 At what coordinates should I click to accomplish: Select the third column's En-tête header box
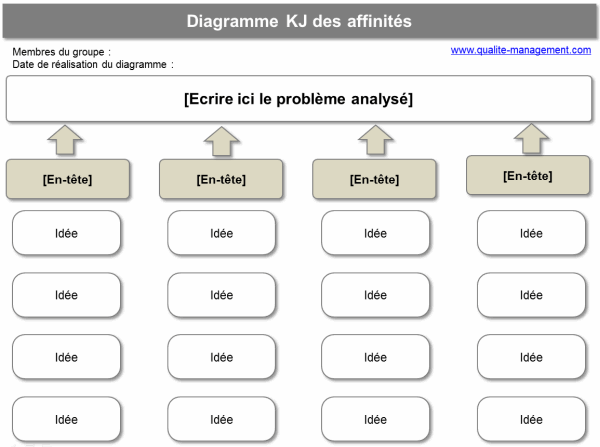pos(374,180)
